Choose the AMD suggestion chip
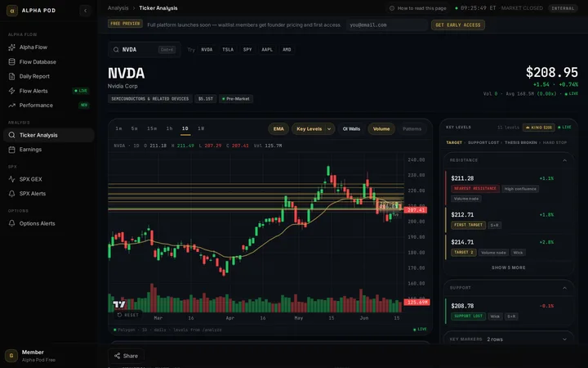 click(x=287, y=50)
